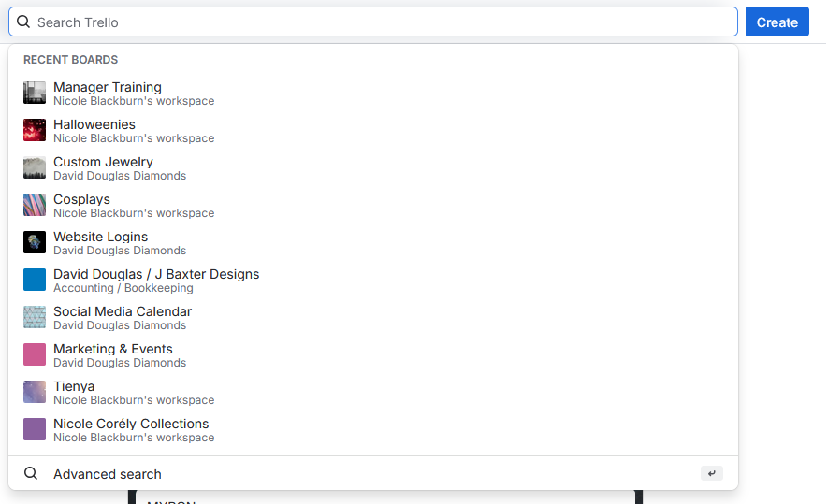Click the Website Logins earth thumbnail

pos(35,242)
